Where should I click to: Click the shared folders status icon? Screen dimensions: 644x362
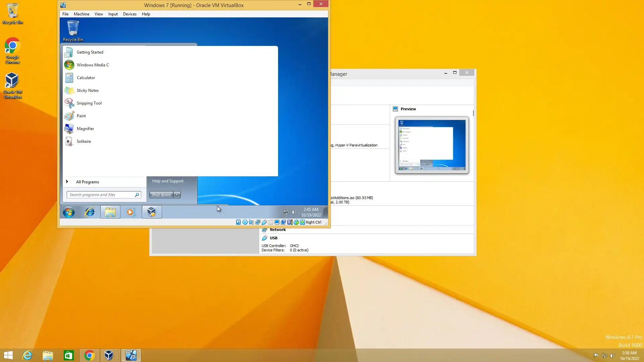click(270, 222)
